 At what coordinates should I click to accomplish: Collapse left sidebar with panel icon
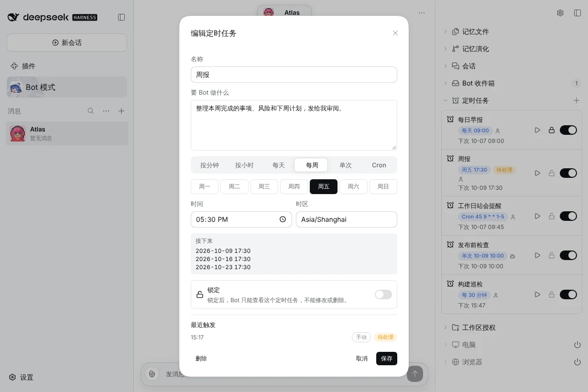click(x=121, y=17)
